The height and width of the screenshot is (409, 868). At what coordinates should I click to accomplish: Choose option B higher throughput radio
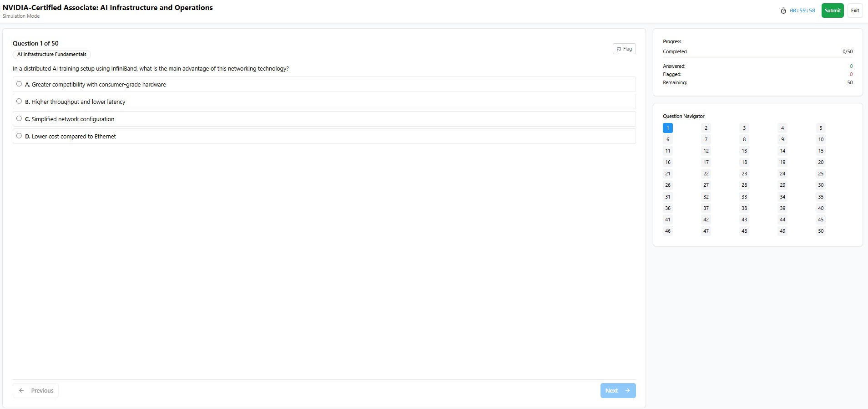[x=19, y=101]
